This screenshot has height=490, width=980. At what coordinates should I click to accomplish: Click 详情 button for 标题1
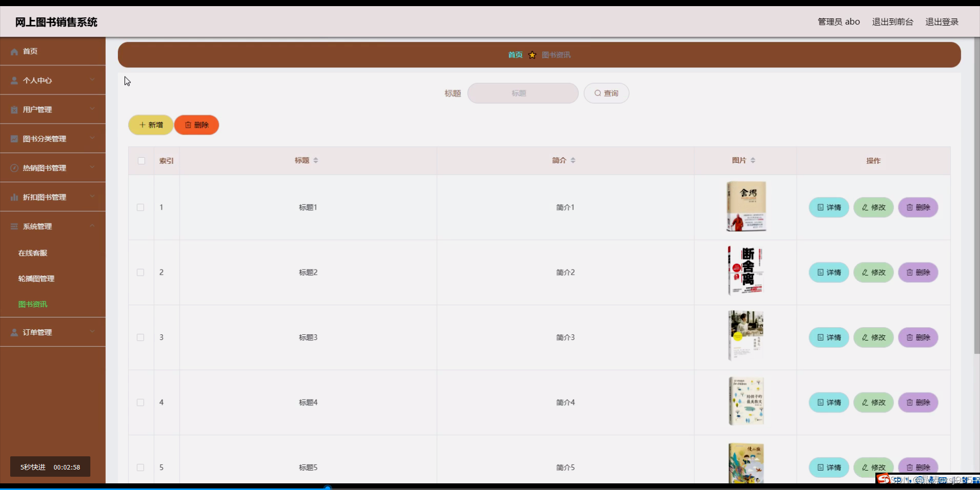pos(829,207)
